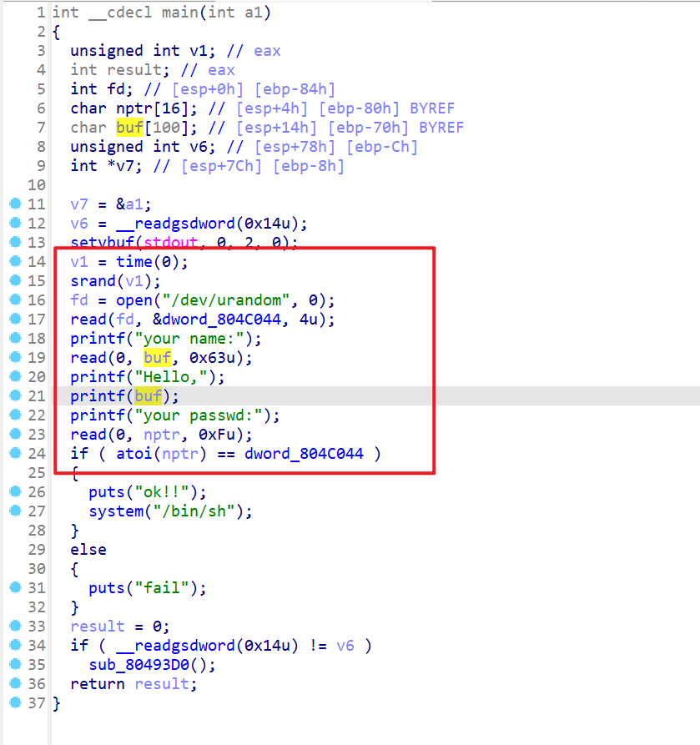Viewport: 700px width, 745px height.
Task: Click the blue dot beside setvbuf line
Action: (15, 243)
